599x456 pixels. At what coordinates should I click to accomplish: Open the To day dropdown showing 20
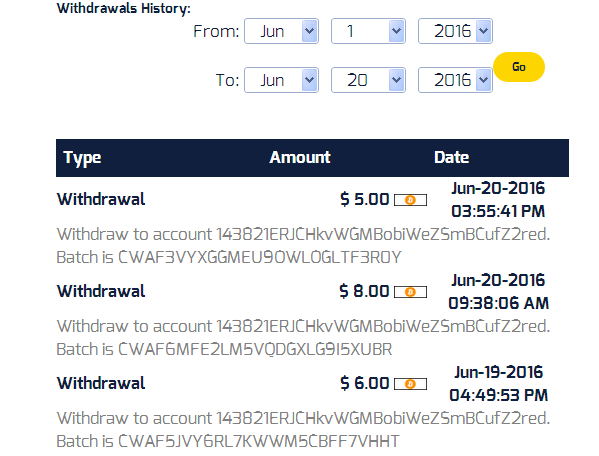point(368,80)
